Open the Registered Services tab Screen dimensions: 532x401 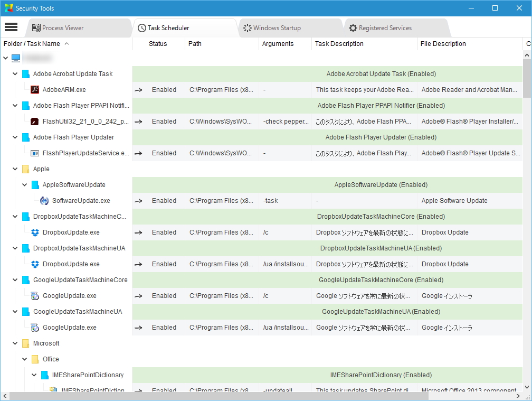[x=396, y=28]
